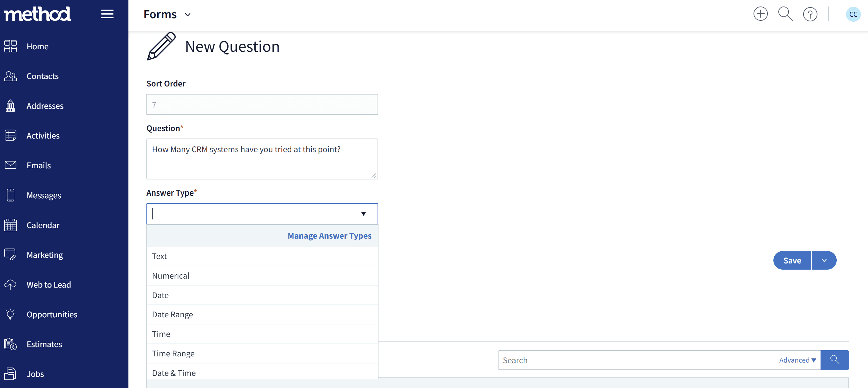Open the Jobs icon
This screenshot has width=868, height=388.
[11, 374]
